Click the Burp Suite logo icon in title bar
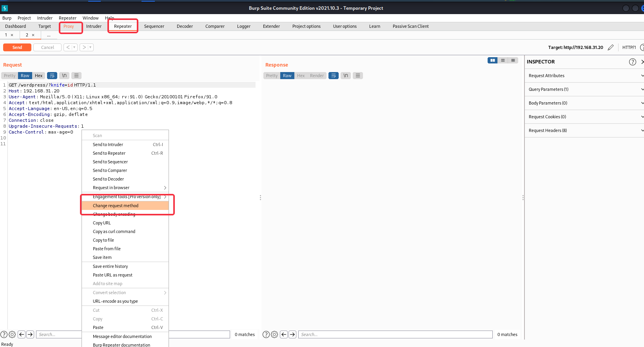 [x=5, y=8]
